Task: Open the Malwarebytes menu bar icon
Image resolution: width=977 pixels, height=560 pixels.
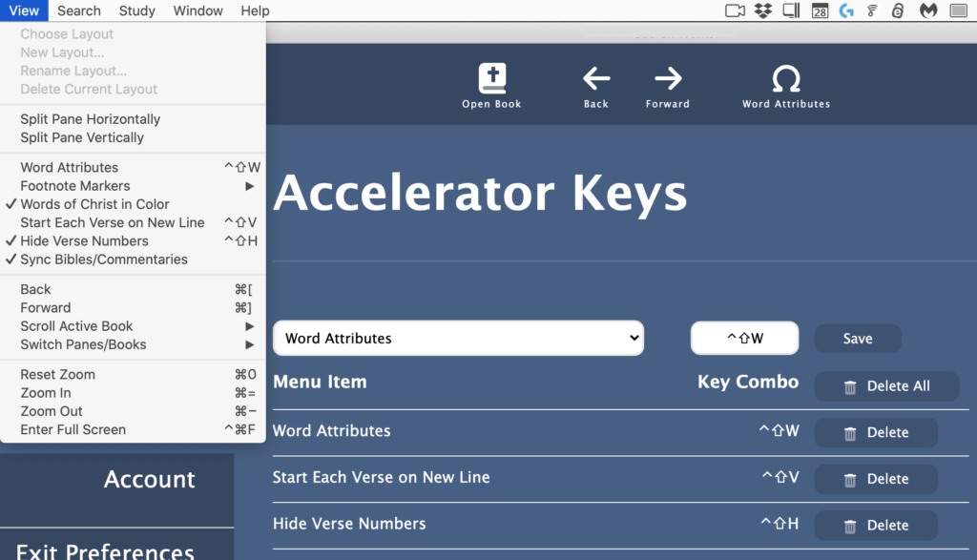Action: [928, 10]
